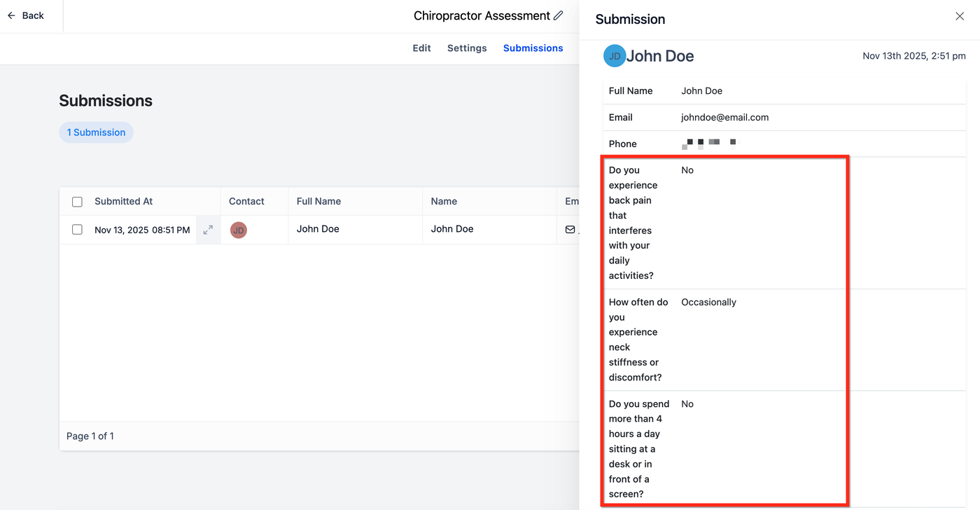Click the envelope email icon in table row
980x510 pixels.
pos(570,229)
